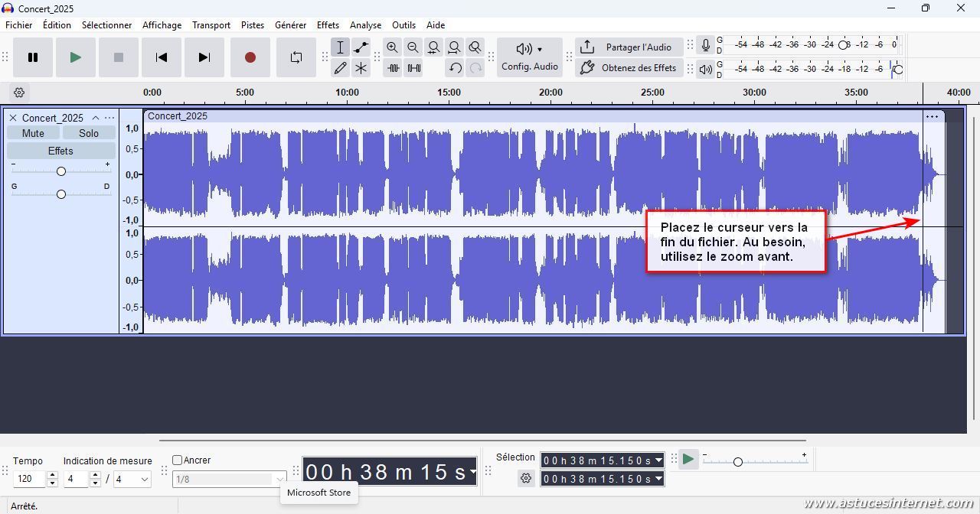Adjust the track gain slider
Image resolution: width=980 pixels, height=514 pixels.
point(61,171)
